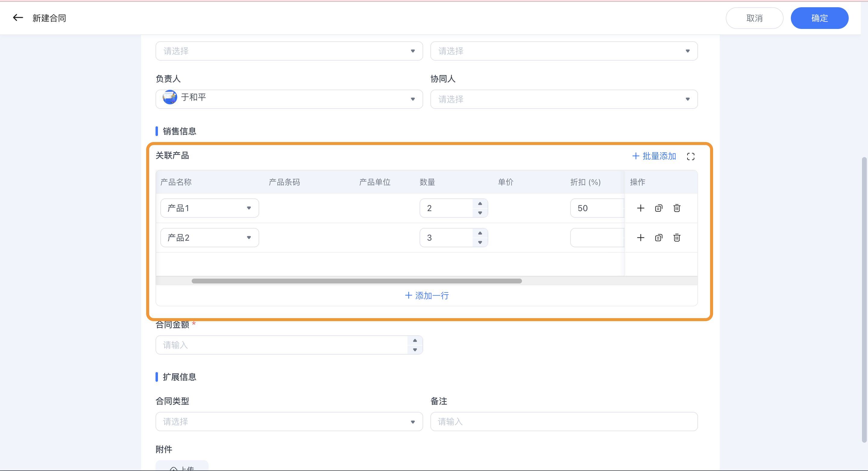Increase the 合同金额 value
Screen dimensions: 868x471
415,340
